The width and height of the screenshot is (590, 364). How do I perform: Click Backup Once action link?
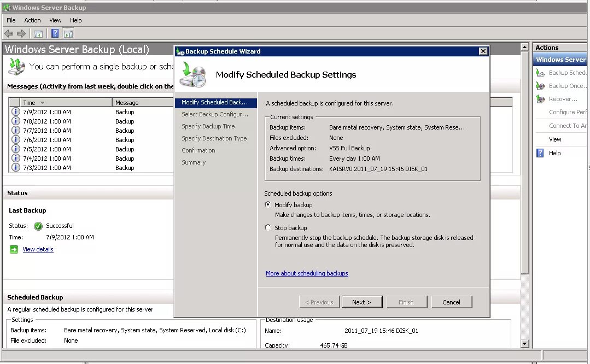568,86
